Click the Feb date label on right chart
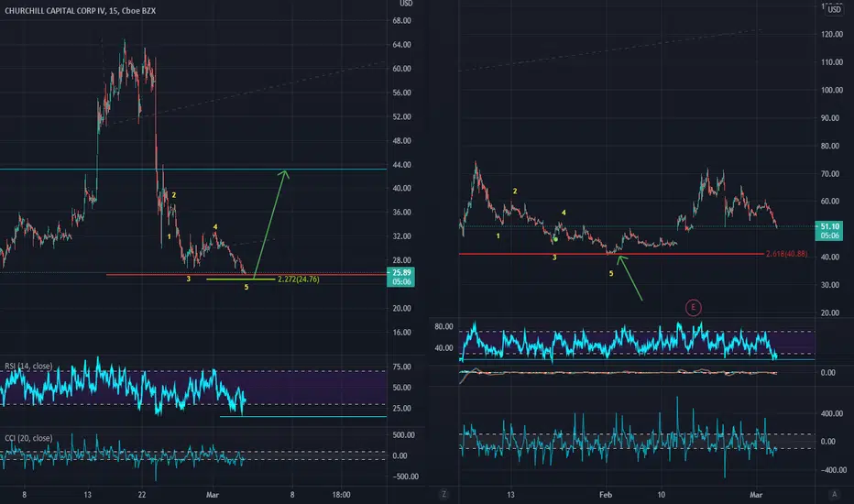The height and width of the screenshot is (504, 854). pos(606,495)
